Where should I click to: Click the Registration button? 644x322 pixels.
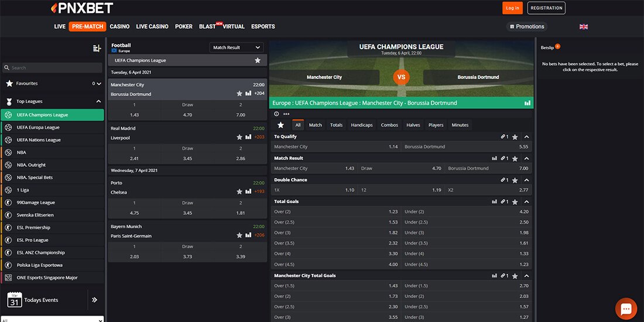(546, 8)
